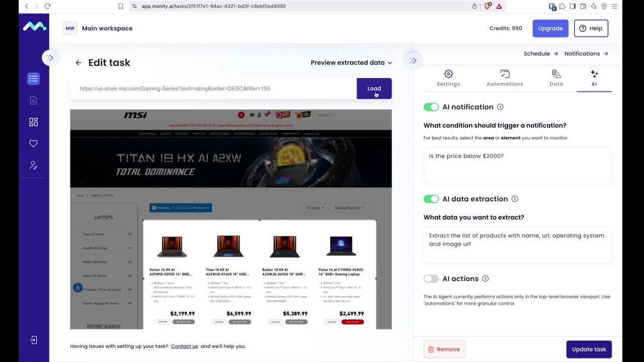Open the heart favorites icon in sidebar

pyautogui.click(x=33, y=144)
